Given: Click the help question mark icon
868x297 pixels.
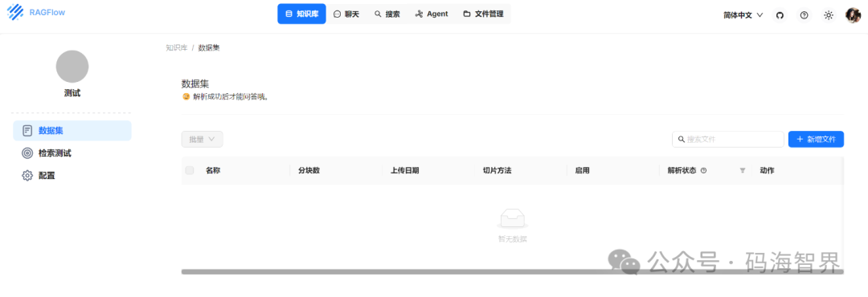Looking at the screenshot, I should (805, 15).
